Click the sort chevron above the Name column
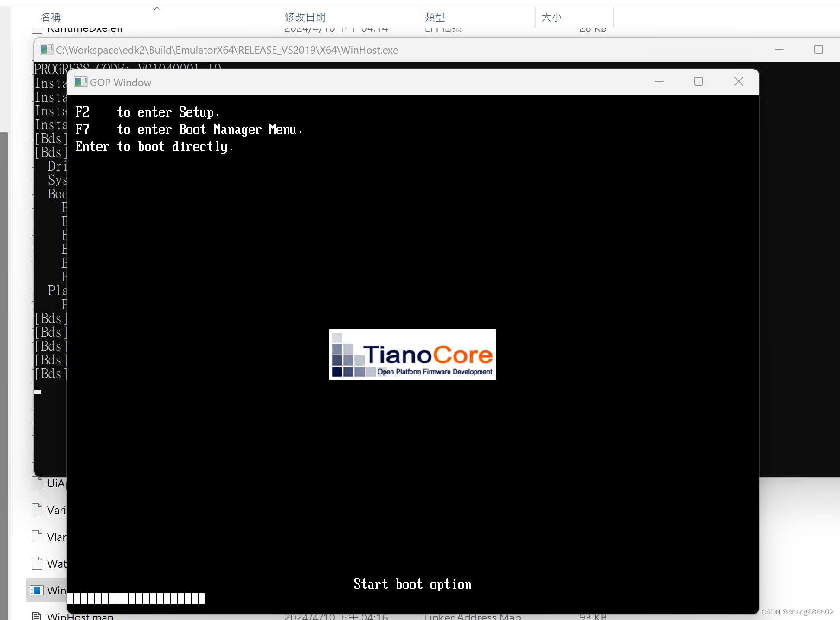Viewport: 840px width, 620px height. pos(157,7)
